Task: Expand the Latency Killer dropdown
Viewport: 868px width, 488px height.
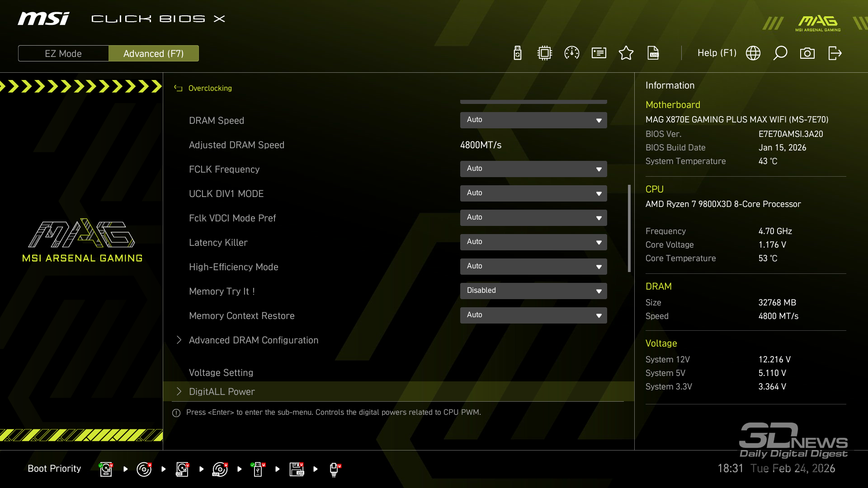Action: pyautogui.click(x=533, y=242)
